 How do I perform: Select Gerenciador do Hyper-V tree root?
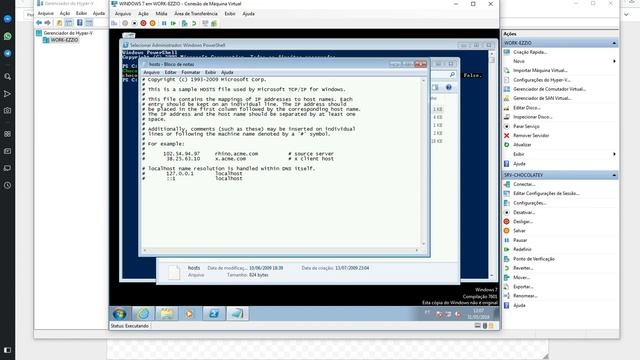coord(64,33)
